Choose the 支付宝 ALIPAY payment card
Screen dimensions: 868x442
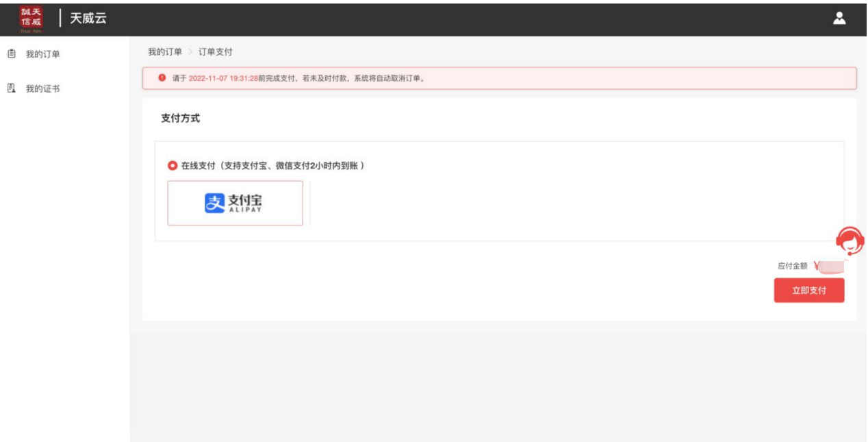coord(235,203)
